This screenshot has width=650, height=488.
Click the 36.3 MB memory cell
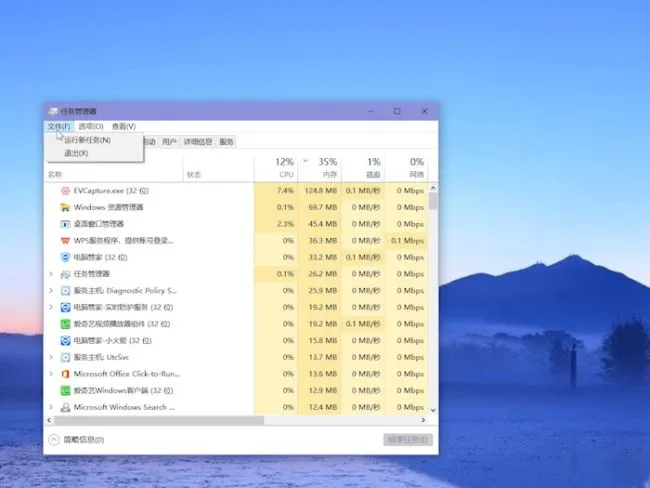(320, 240)
